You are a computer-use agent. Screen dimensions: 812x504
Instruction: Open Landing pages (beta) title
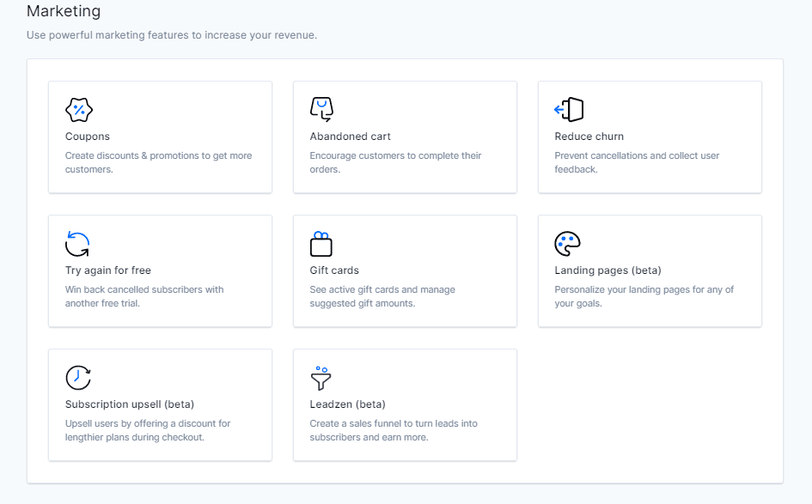(608, 270)
